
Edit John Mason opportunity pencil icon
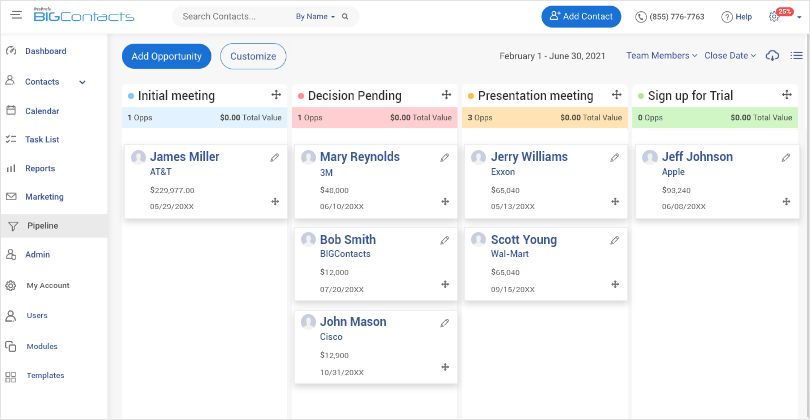445,323
